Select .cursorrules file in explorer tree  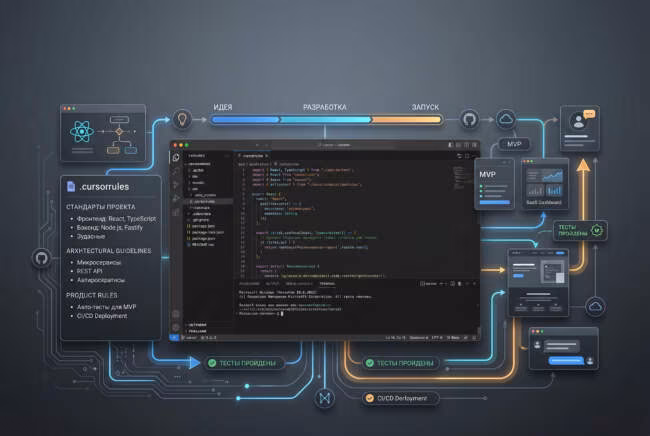(207, 201)
